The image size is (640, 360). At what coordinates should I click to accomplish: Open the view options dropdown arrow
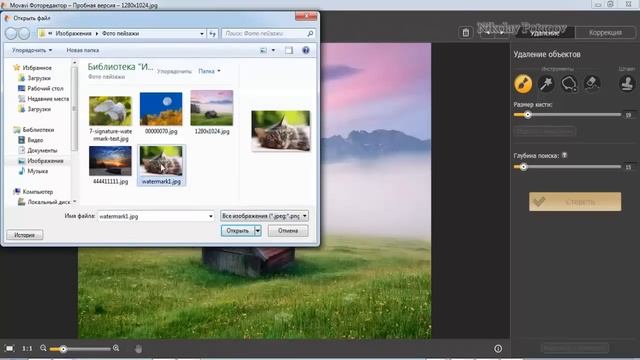273,50
